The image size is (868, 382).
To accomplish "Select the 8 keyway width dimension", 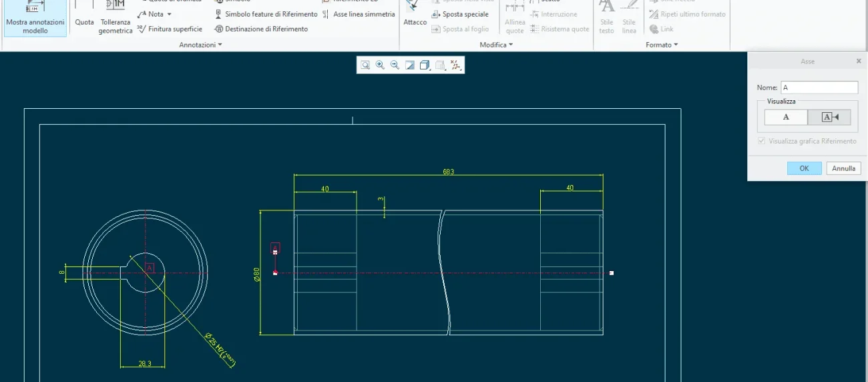I will point(61,272).
